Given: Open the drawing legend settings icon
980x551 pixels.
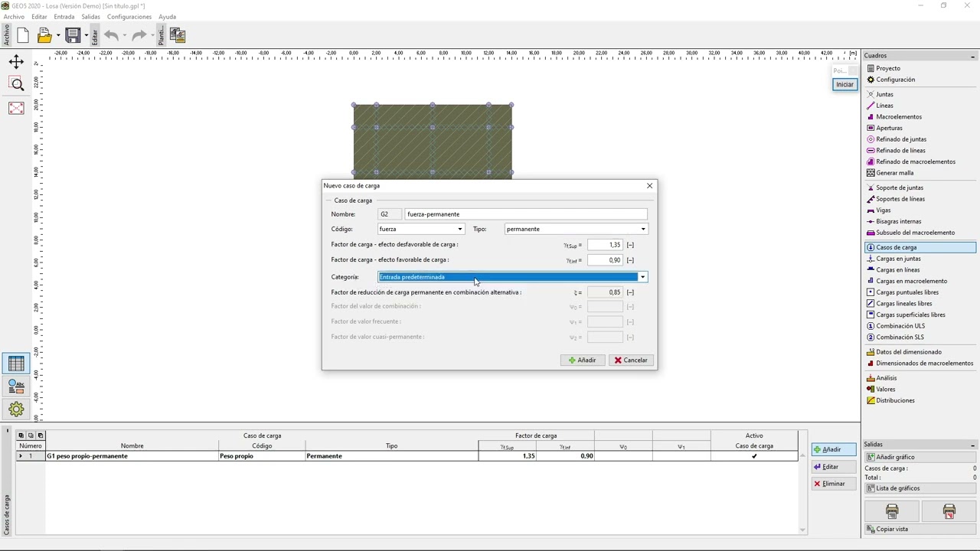Looking at the screenshot, I should [x=16, y=386].
